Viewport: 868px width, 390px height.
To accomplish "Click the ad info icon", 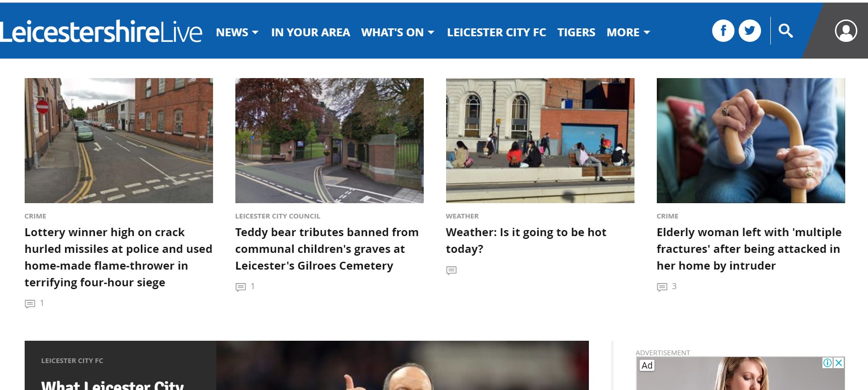I will 828,363.
